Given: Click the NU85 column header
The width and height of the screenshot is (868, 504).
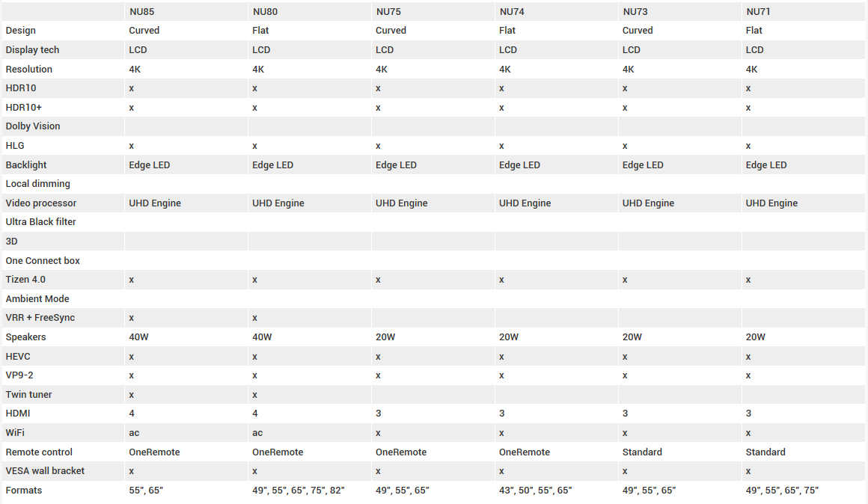Looking at the screenshot, I should [x=142, y=11].
